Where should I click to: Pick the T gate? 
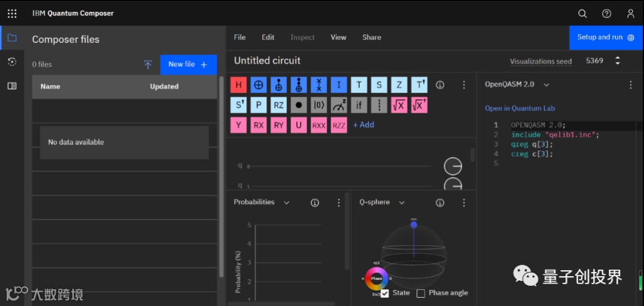click(359, 85)
